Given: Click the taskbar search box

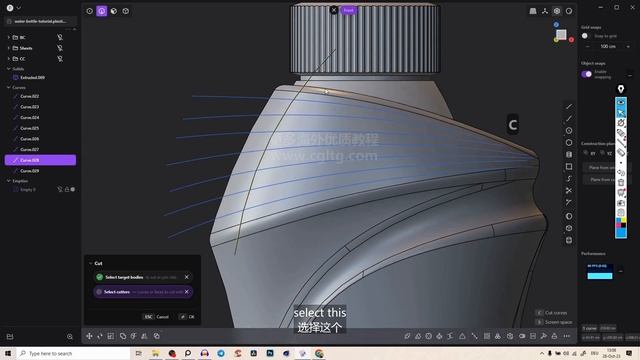Looking at the screenshot, I should point(73,353).
